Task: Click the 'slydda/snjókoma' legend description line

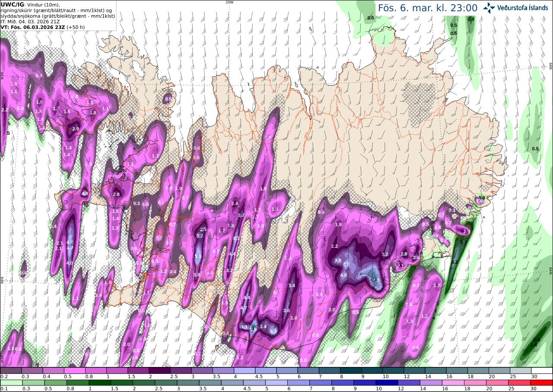Action: (57, 16)
